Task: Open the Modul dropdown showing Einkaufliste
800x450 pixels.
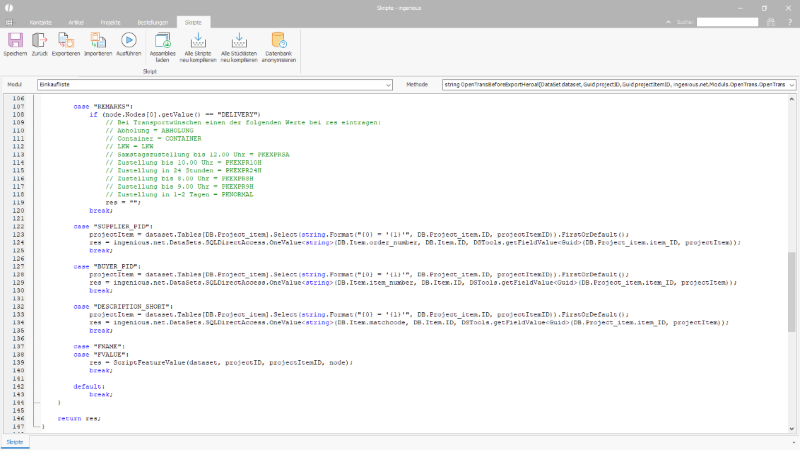Action: pos(388,85)
